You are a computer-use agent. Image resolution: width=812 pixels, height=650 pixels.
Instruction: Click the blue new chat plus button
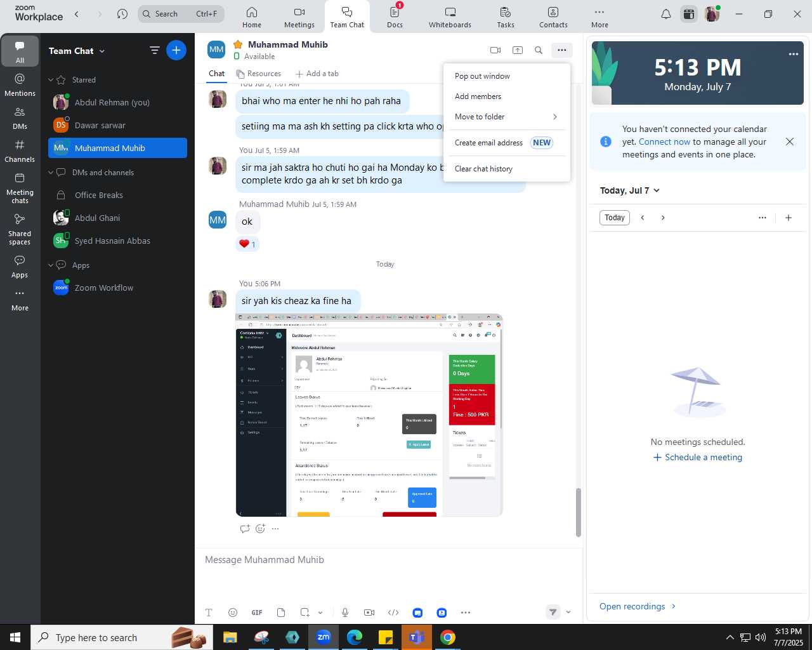[x=176, y=50]
